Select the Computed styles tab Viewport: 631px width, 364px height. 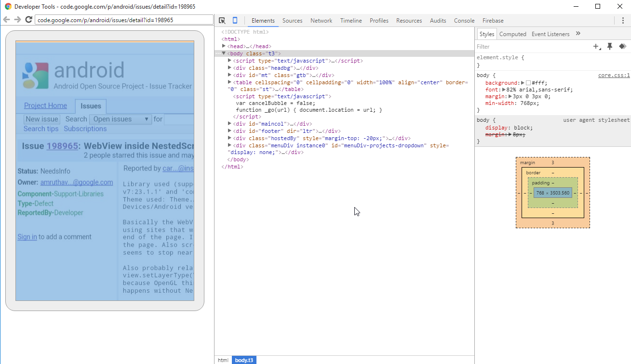[512, 34]
